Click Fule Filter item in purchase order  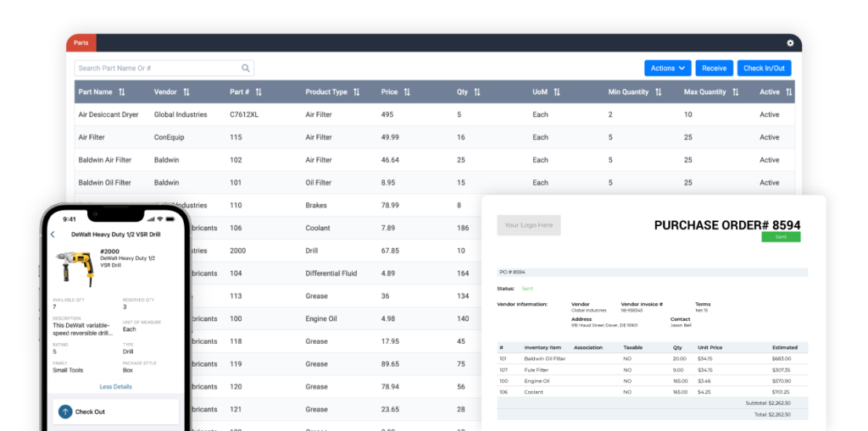tap(537, 370)
